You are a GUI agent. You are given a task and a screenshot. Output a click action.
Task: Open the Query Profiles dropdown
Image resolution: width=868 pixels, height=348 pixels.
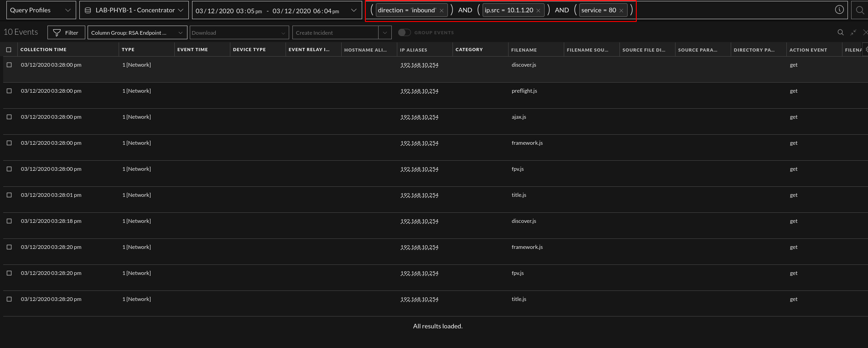click(x=41, y=10)
